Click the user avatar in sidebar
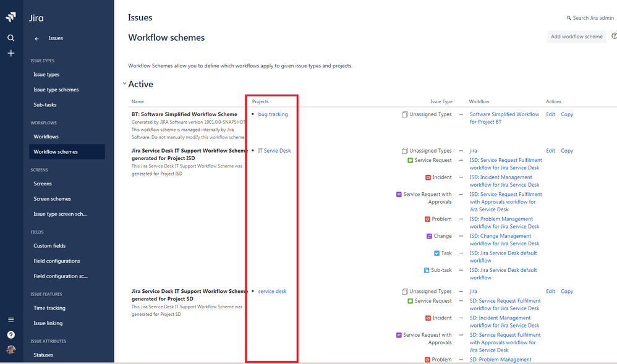617x364 pixels. (x=11, y=349)
